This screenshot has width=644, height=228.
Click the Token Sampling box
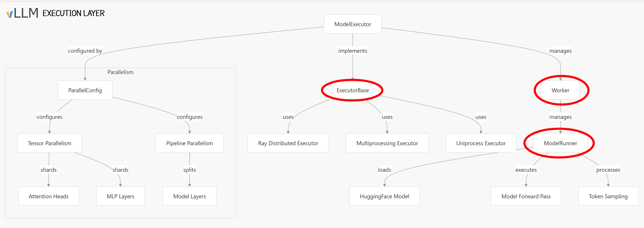(608, 196)
